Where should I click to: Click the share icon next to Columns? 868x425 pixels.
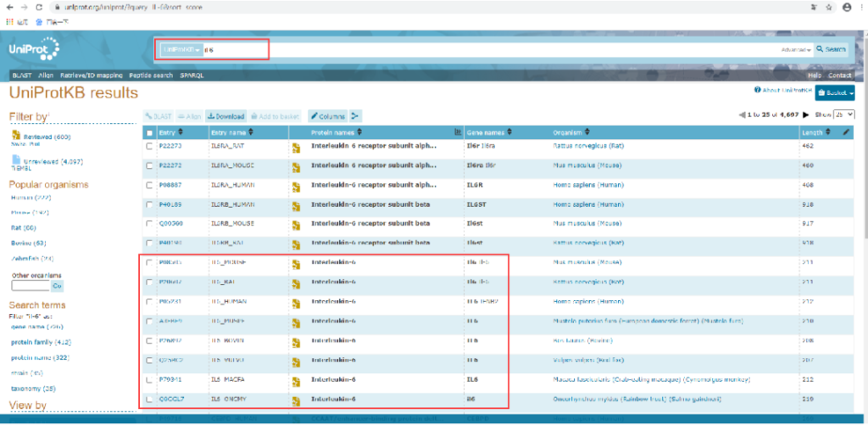356,116
